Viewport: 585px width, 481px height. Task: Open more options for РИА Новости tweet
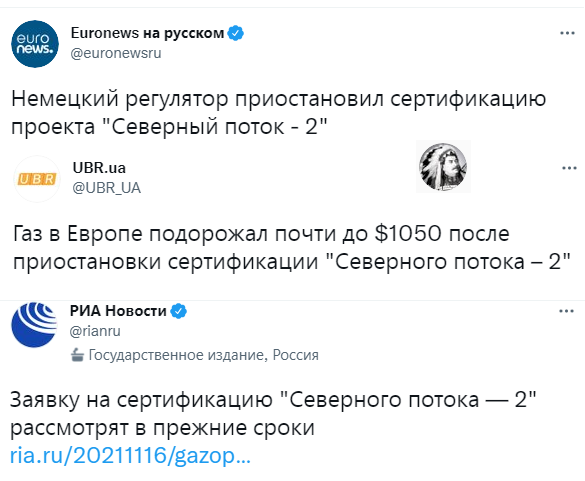point(566,311)
